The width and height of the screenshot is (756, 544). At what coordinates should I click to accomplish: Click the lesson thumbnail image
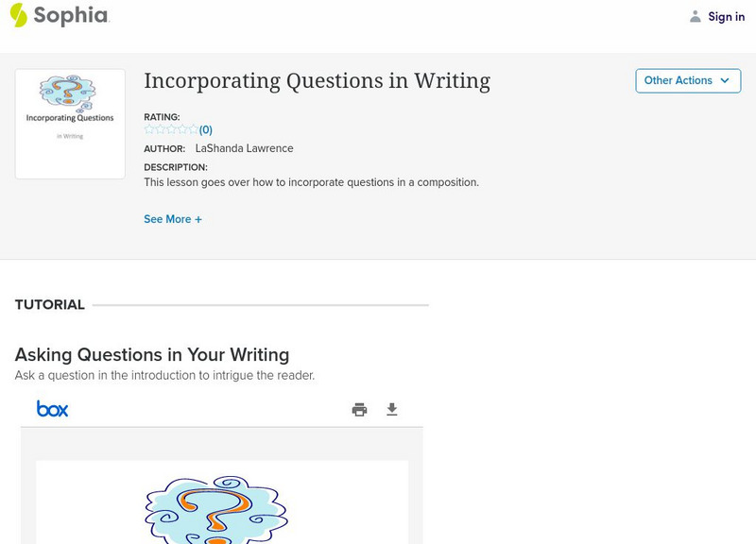pos(70,124)
